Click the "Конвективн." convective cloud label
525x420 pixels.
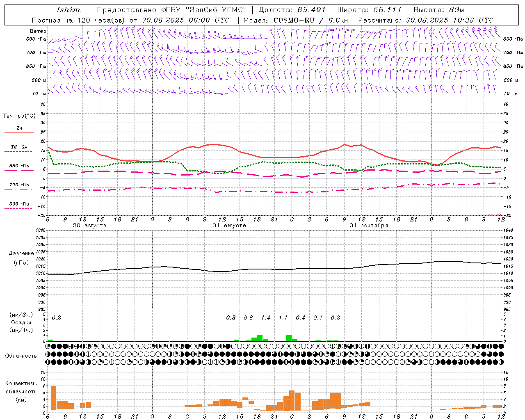(x=21, y=383)
